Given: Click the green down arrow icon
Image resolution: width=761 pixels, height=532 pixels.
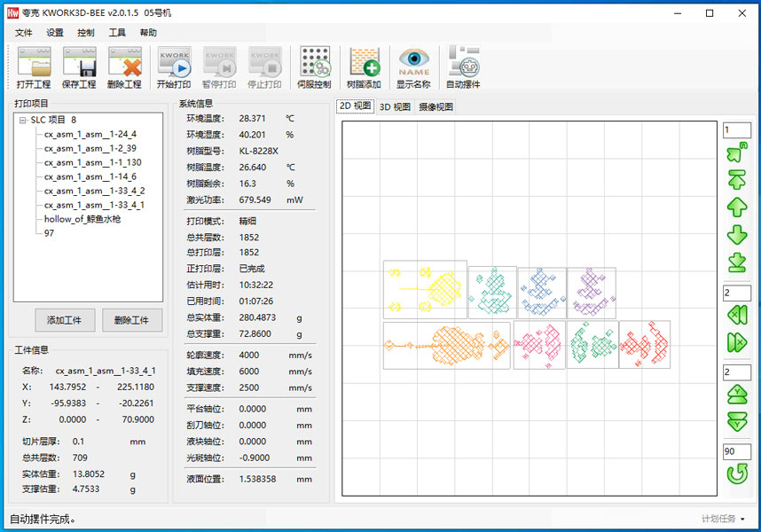Looking at the screenshot, I should [x=737, y=235].
